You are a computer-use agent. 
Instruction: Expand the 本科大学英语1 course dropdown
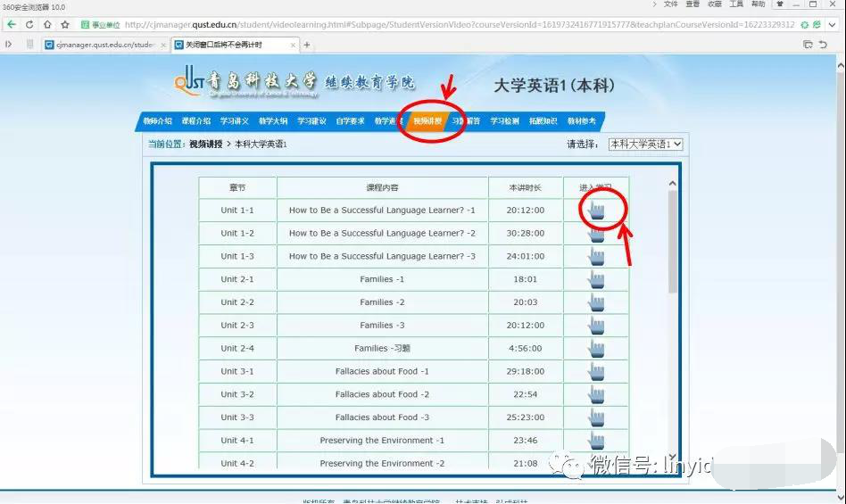click(646, 144)
